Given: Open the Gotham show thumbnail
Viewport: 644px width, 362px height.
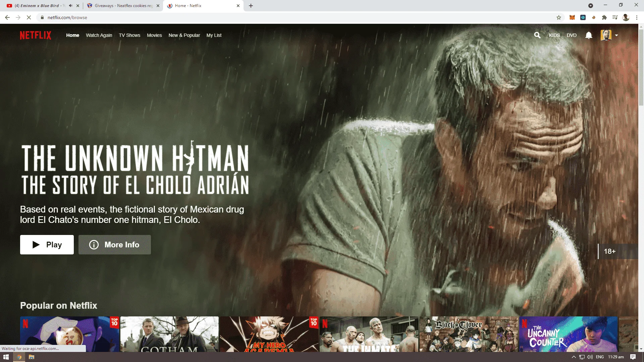Looking at the screenshot, I should [169, 334].
